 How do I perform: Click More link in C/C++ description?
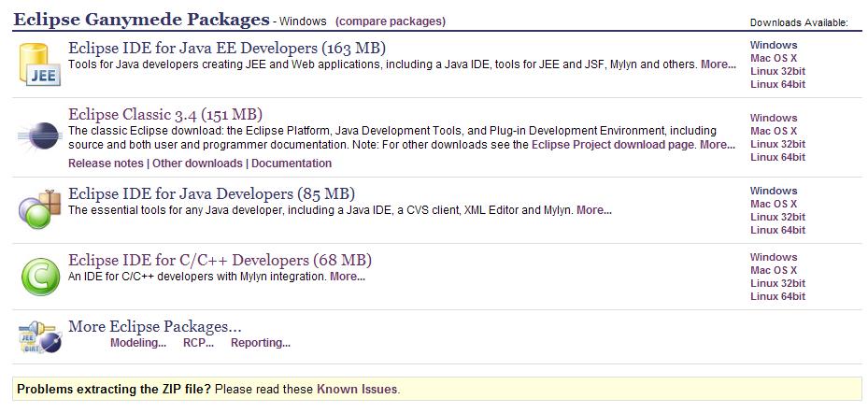[348, 277]
